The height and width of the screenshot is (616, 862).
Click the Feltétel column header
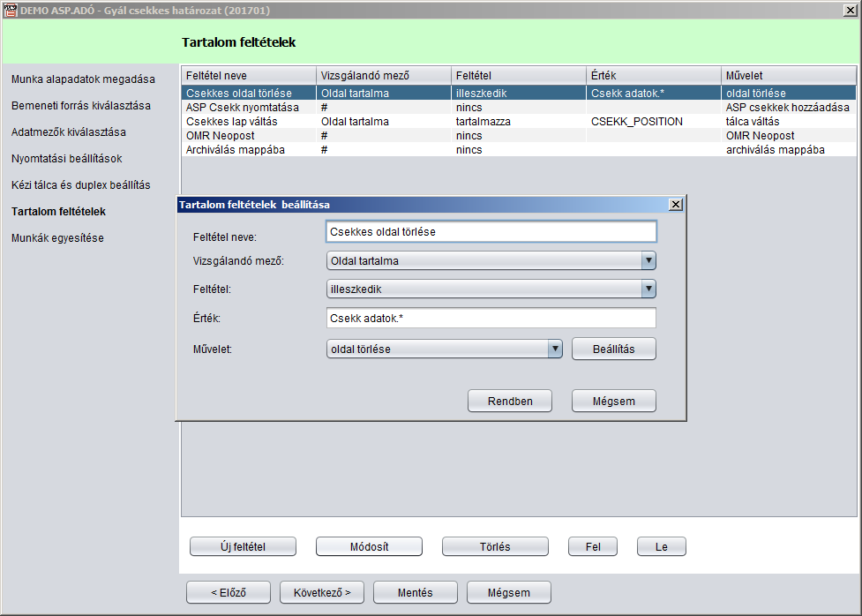click(x=519, y=75)
